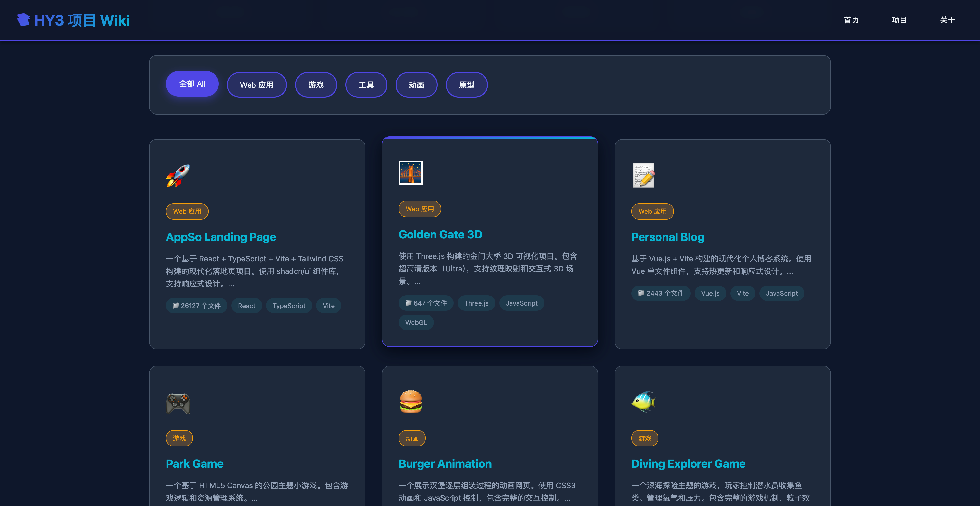Click the TypeScript tag on AppSo card
The width and height of the screenshot is (980, 506).
pos(289,306)
